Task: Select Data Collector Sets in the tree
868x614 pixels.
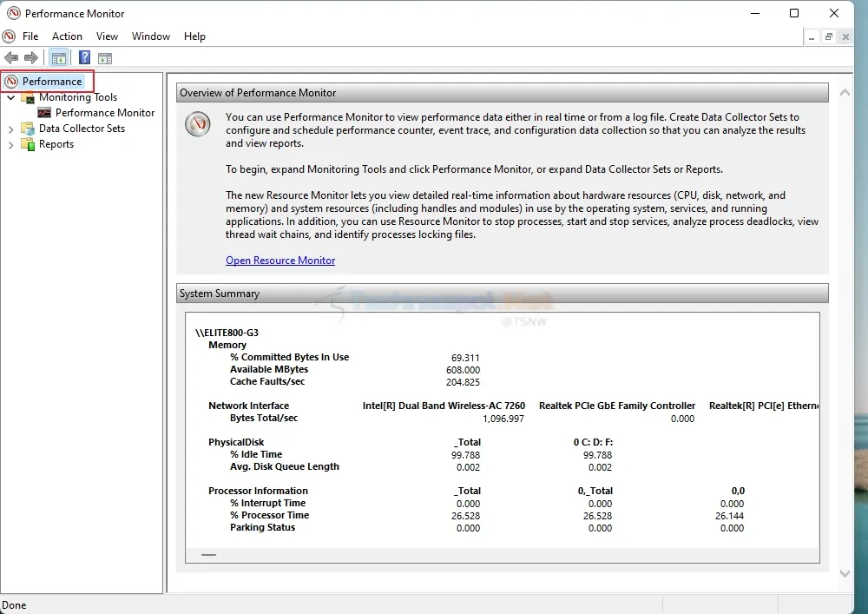Action: [82, 129]
